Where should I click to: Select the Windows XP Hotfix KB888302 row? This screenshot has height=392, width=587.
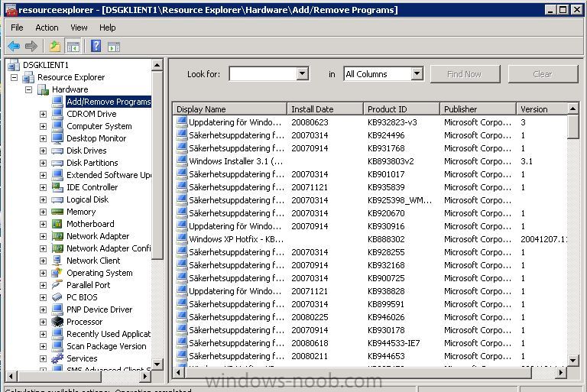(371, 239)
